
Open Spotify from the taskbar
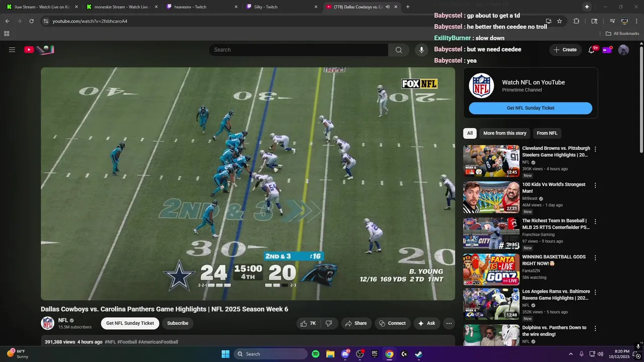tap(315, 354)
